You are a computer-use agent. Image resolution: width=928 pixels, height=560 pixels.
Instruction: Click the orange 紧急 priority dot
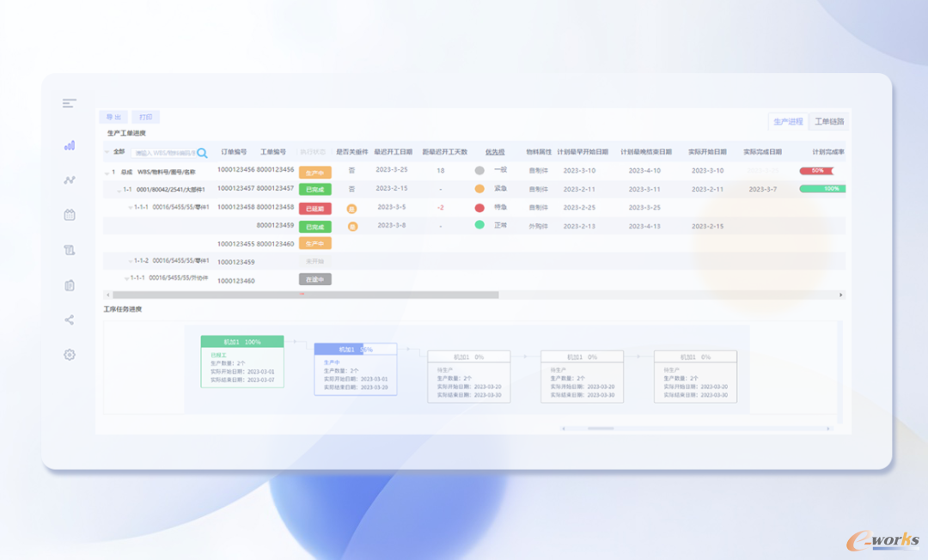(479, 189)
